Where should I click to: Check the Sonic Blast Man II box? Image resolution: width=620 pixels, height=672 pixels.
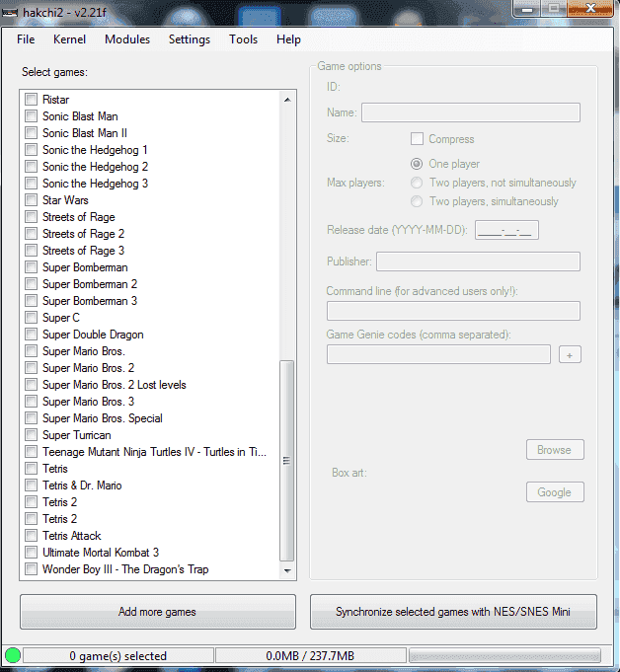(x=31, y=133)
